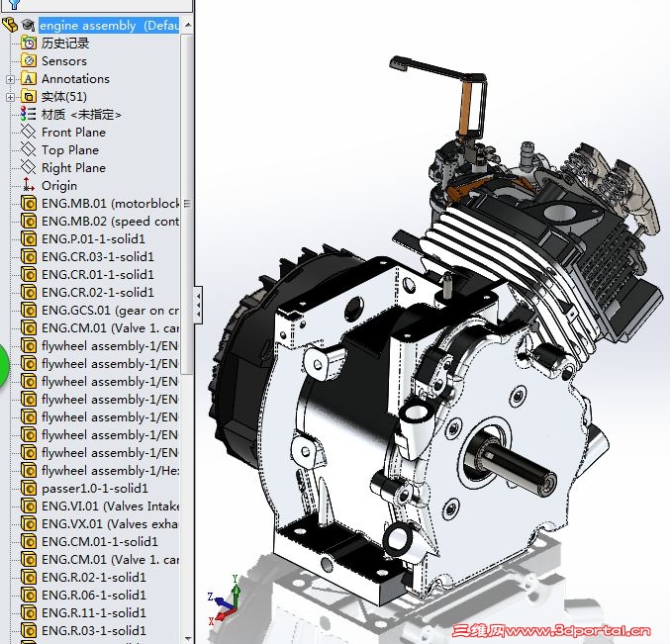Select ENG.R.06-1-solid1
The width and height of the screenshot is (670, 644).
pos(94,595)
